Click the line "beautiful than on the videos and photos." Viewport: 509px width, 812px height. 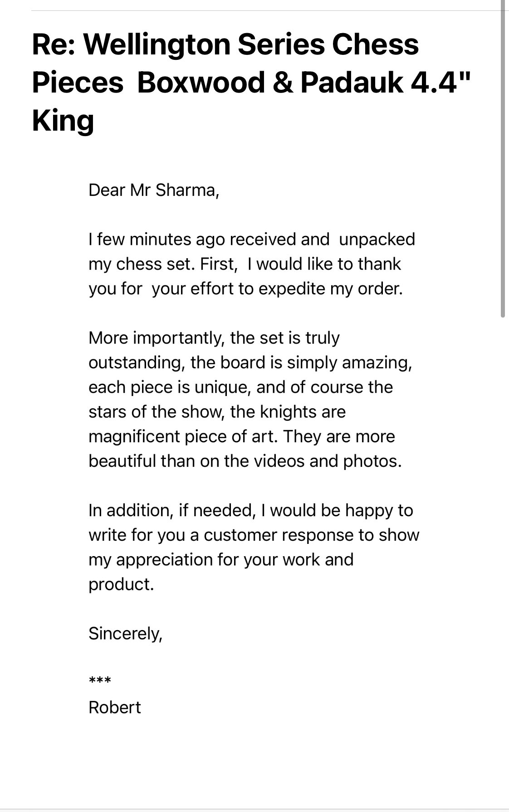point(245,461)
